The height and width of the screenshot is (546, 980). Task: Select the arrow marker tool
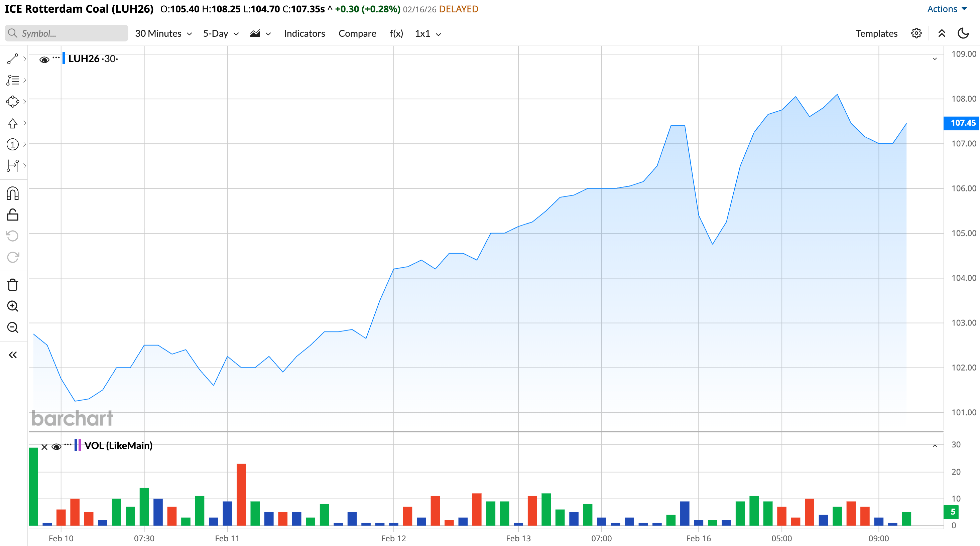[x=13, y=123]
